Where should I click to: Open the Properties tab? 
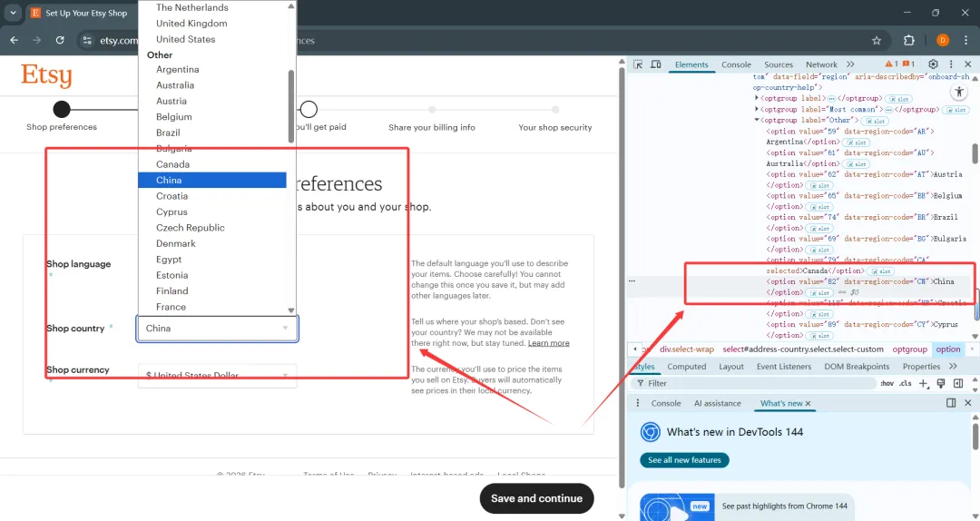[x=921, y=367]
